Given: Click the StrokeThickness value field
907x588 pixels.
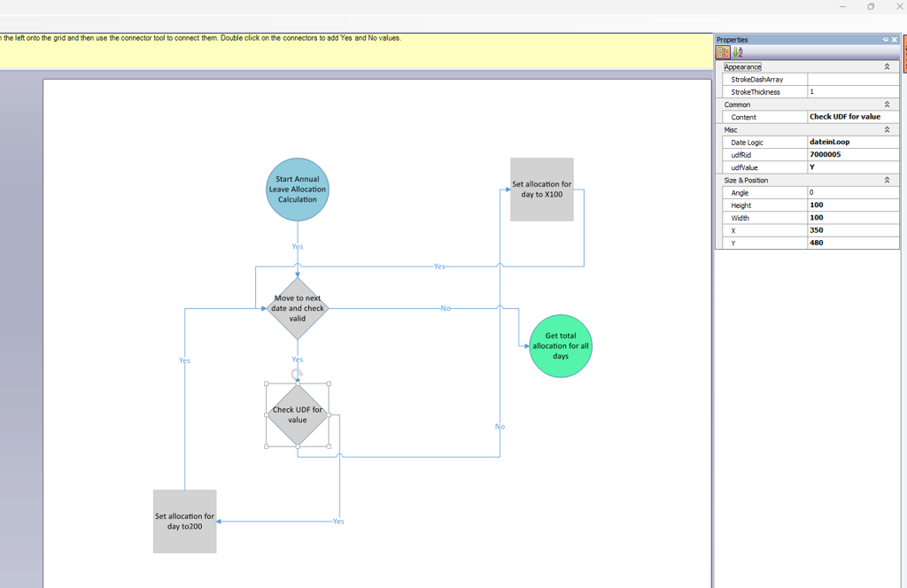Looking at the screenshot, I should 852,92.
